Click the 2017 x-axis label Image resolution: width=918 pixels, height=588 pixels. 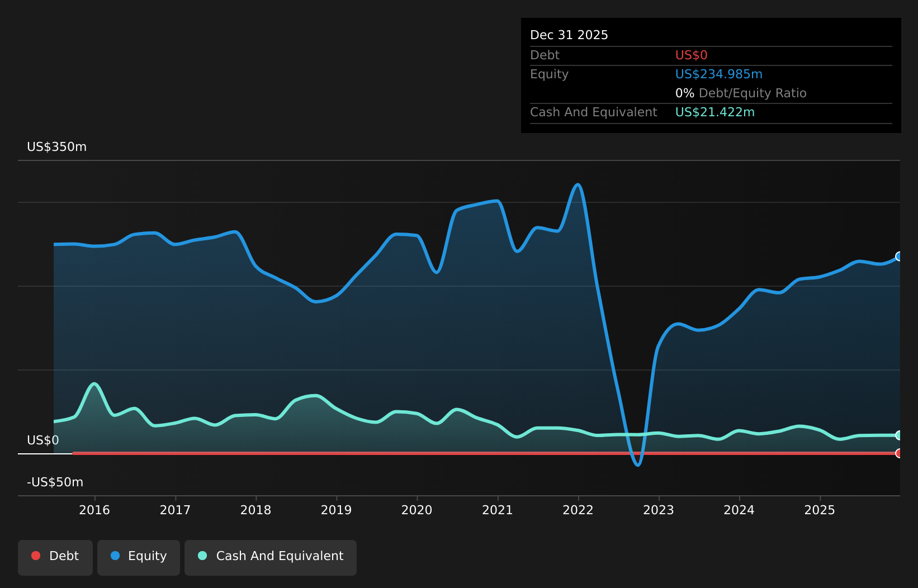pos(175,510)
